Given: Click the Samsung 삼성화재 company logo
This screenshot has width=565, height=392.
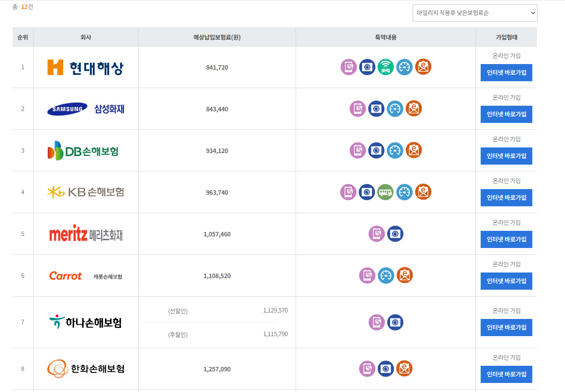Looking at the screenshot, I should (x=86, y=109).
